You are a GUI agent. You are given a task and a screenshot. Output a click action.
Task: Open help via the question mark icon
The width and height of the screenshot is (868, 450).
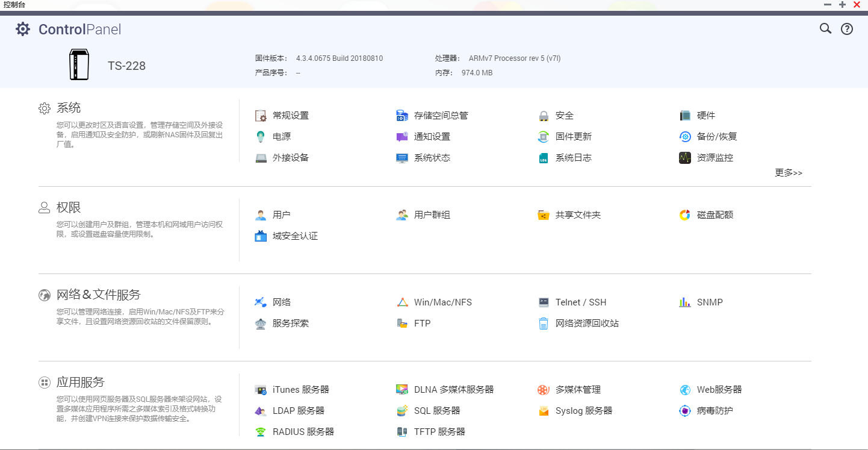click(x=847, y=28)
